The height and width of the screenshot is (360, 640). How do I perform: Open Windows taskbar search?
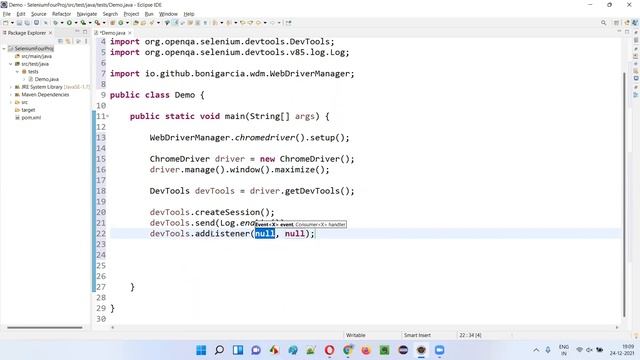[219, 350]
